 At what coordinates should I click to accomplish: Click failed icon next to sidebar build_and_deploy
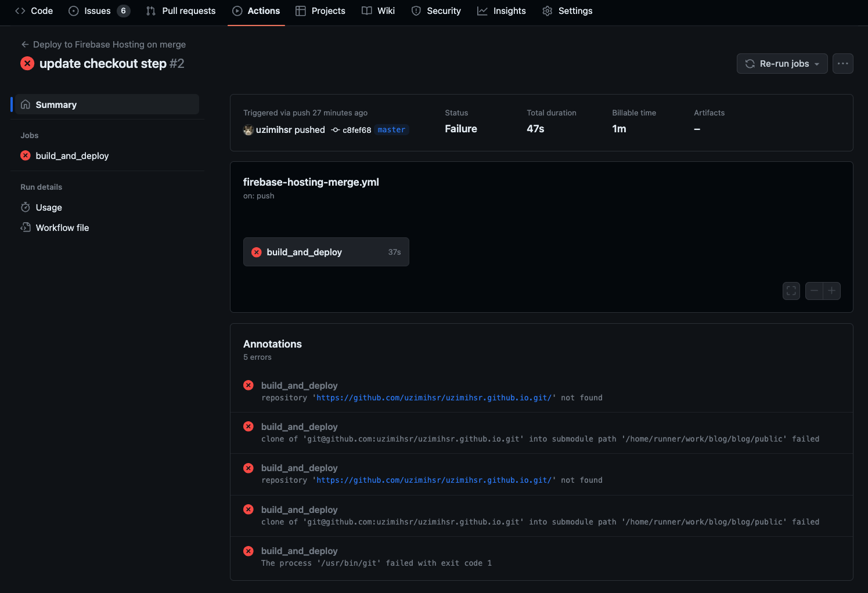tap(26, 156)
